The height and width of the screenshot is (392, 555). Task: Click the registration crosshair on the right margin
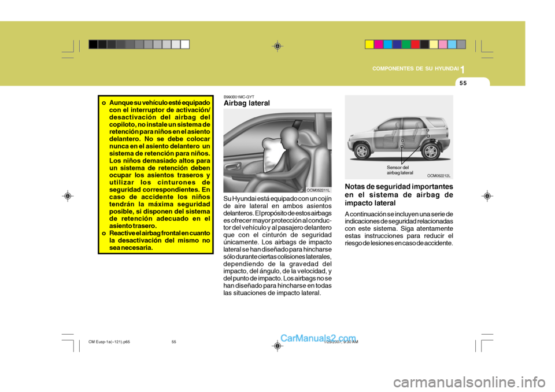(x=487, y=196)
